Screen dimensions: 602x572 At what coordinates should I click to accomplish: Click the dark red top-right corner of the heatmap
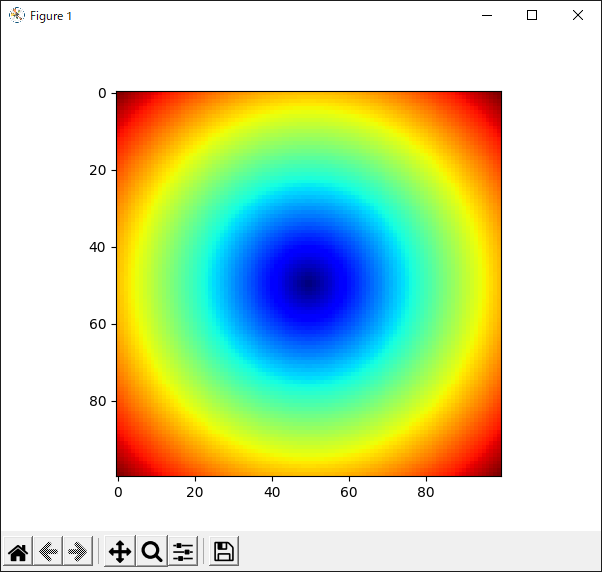click(495, 97)
